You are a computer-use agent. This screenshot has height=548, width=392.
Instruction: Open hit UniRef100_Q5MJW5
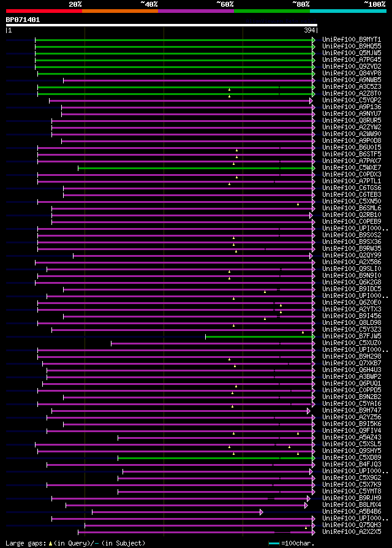click(352, 53)
